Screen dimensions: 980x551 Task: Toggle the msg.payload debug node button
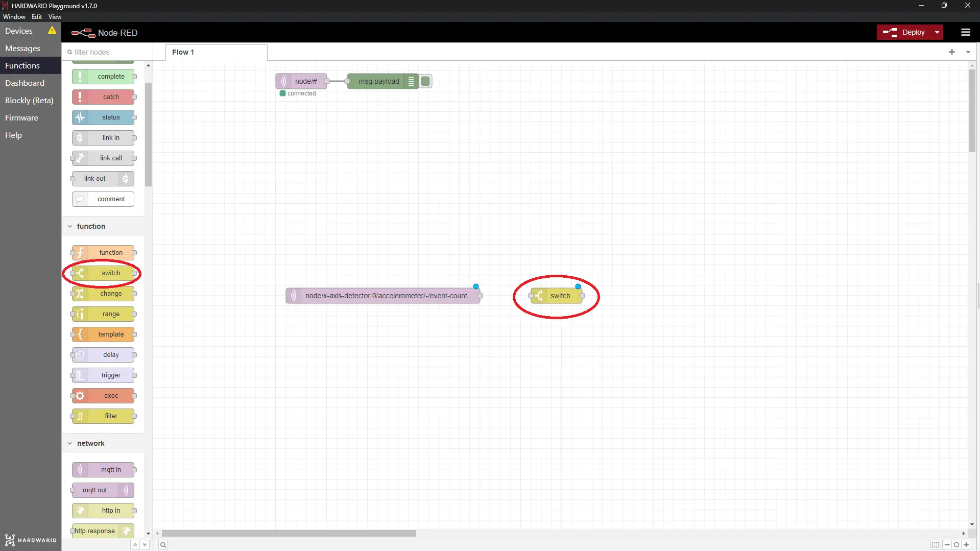click(x=425, y=81)
